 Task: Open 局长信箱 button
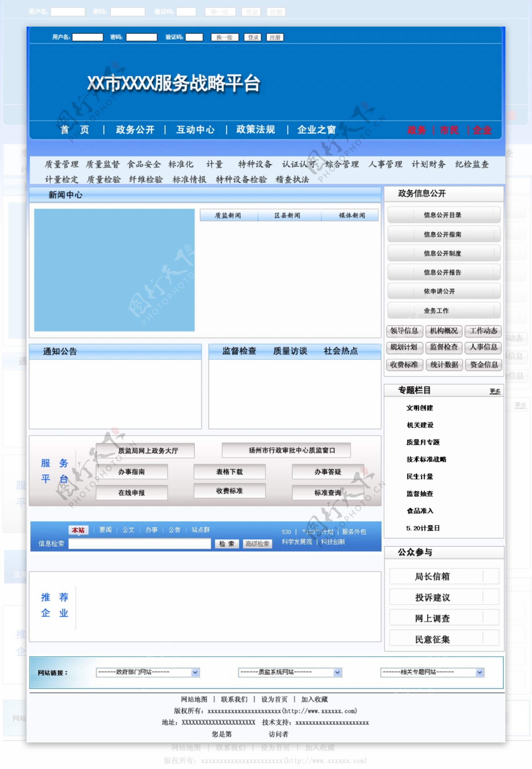[x=444, y=576]
